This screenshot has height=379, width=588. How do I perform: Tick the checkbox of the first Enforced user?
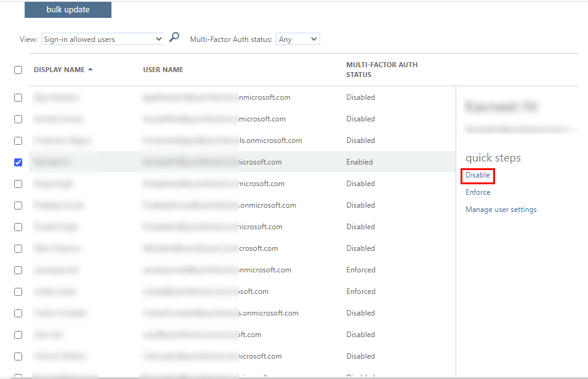(x=18, y=270)
